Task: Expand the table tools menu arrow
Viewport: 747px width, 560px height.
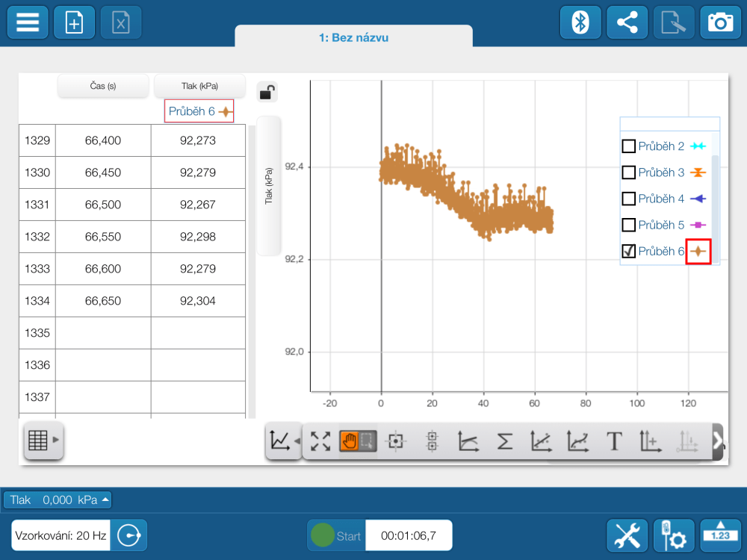Action: 56,441
